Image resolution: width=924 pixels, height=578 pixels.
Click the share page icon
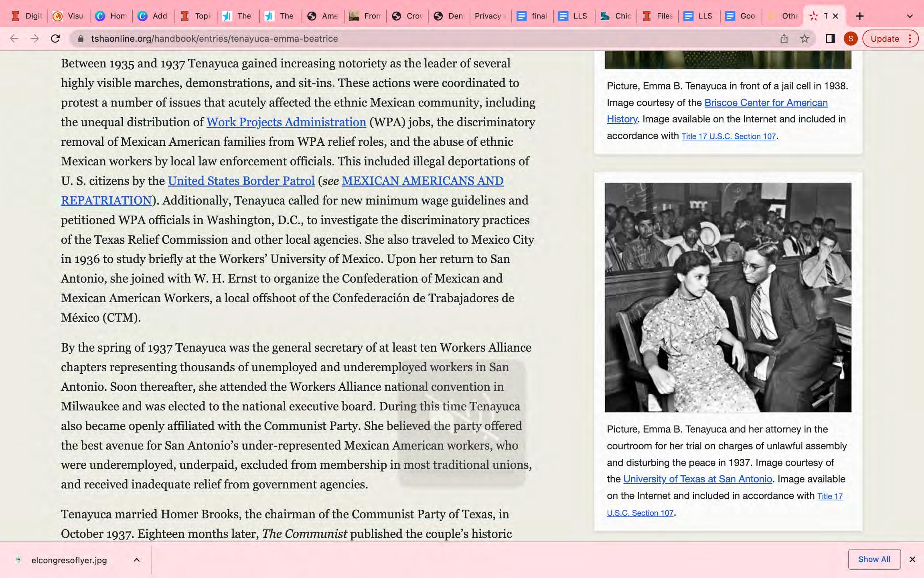[784, 39]
